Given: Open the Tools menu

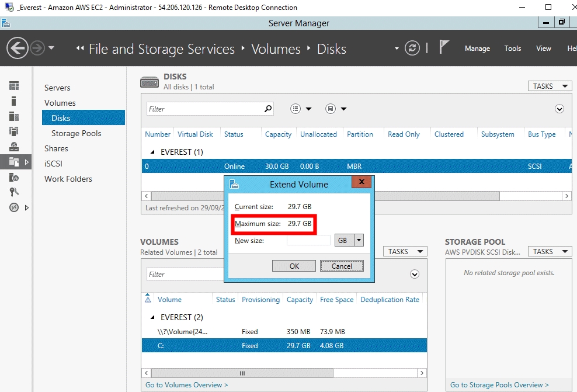Looking at the screenshot, I should pyautogui.click(x=512, y=48).
